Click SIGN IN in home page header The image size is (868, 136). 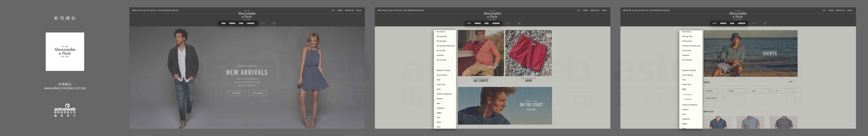340,10
